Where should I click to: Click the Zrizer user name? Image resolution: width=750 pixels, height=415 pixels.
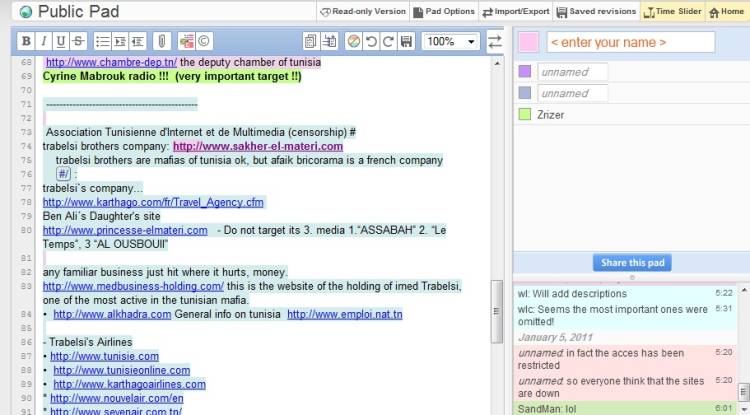coord(551,115)
